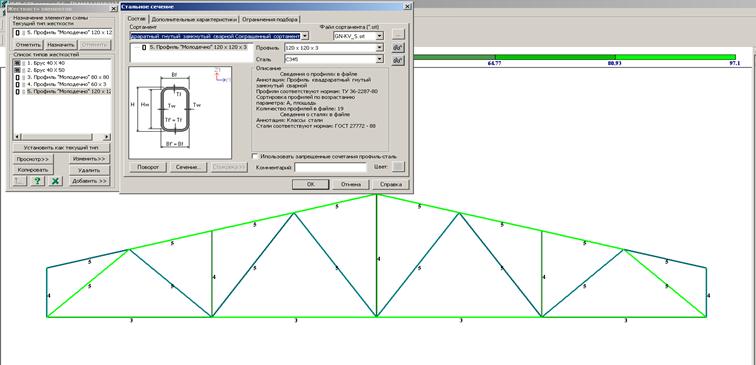Click the truss center vertical post labeled 4
756x365 pixels.
(377, 256)
